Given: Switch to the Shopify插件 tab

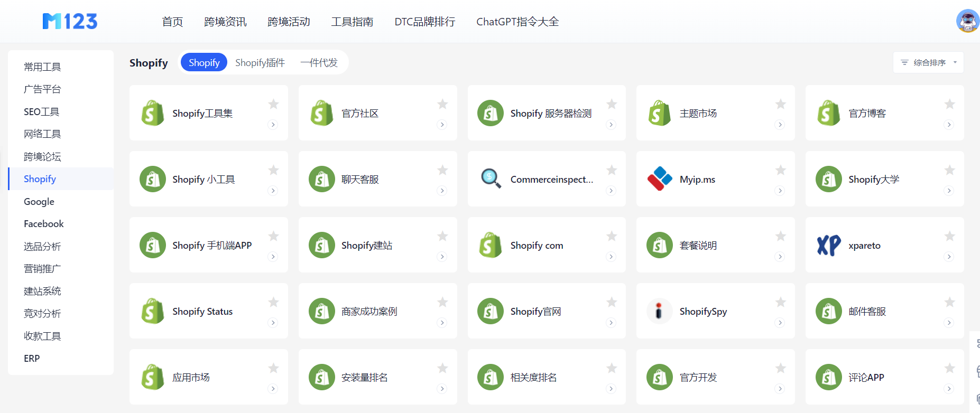Looking at the screenshot, I should (x=260, y=62).
